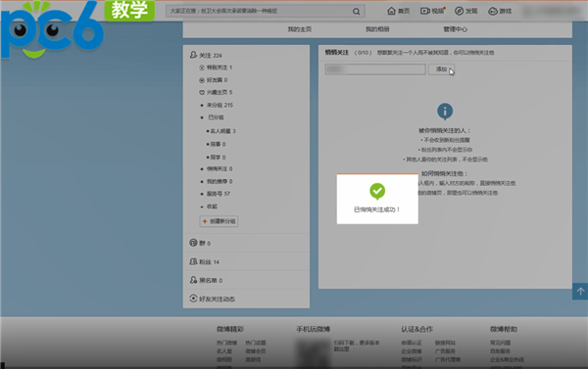Click the 创建新分组 button

(x=219, y=221)
